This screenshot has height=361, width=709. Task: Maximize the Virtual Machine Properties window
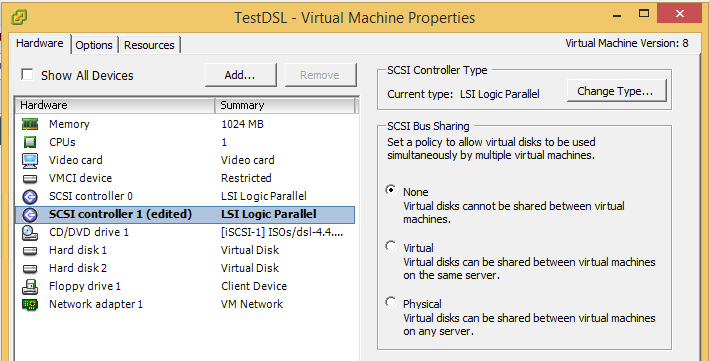pos(644,14)
